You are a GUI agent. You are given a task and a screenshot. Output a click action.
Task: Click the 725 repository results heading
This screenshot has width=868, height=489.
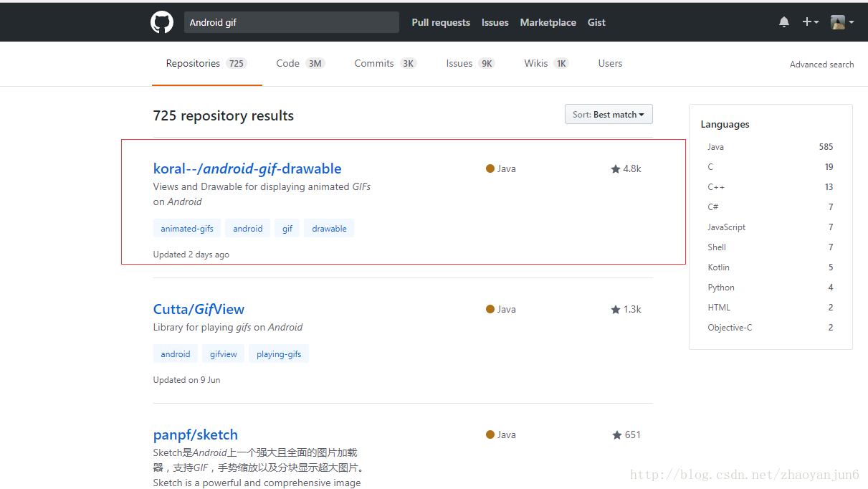(x=224, y=115)
